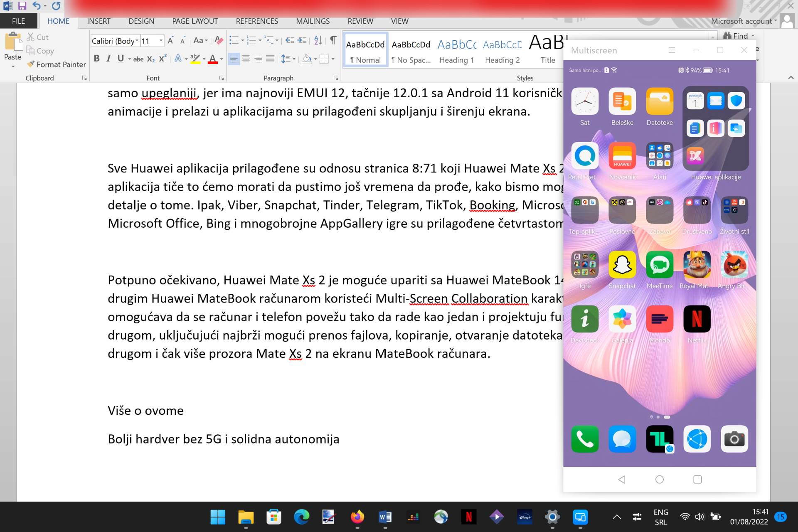This screenshot has width=798, height=532.
Task: Activate the Format Painter
Action: click(57, 64)
